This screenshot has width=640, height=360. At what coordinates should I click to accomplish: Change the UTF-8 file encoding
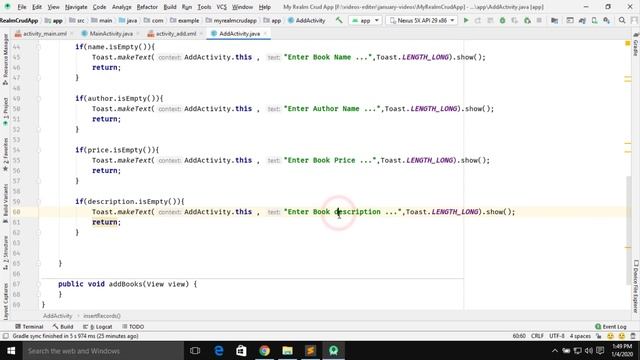click(x=556, y=336)
